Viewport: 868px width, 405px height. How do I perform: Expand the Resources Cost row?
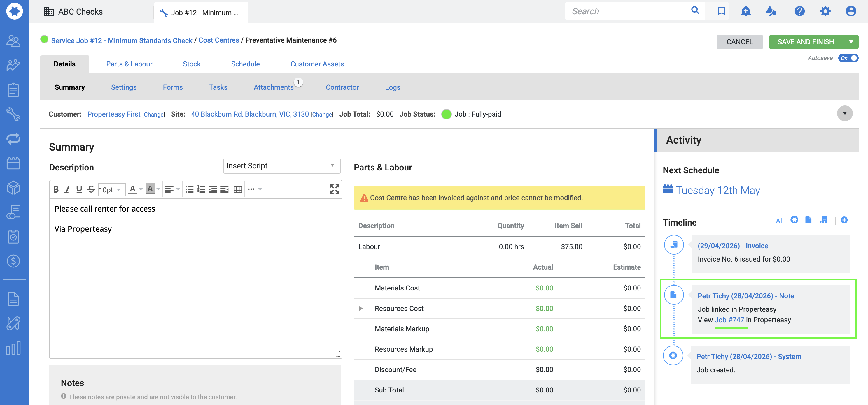tap(360, 308)
